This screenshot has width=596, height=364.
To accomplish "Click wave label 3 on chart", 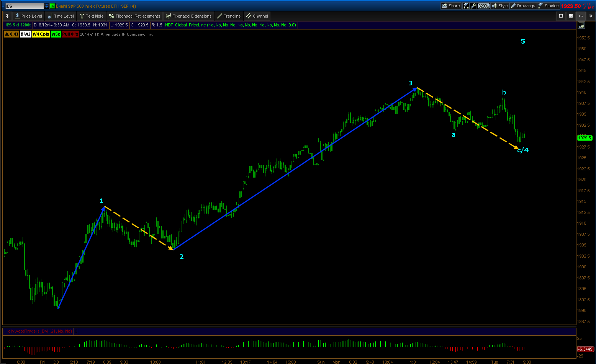I will coord(410,83).
